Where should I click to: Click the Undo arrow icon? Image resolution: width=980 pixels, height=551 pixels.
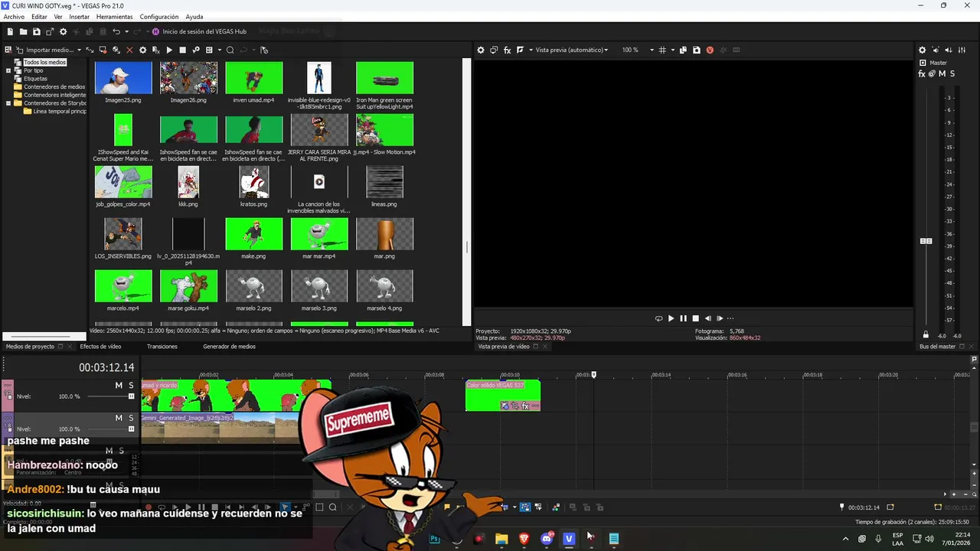click(116, 32)
